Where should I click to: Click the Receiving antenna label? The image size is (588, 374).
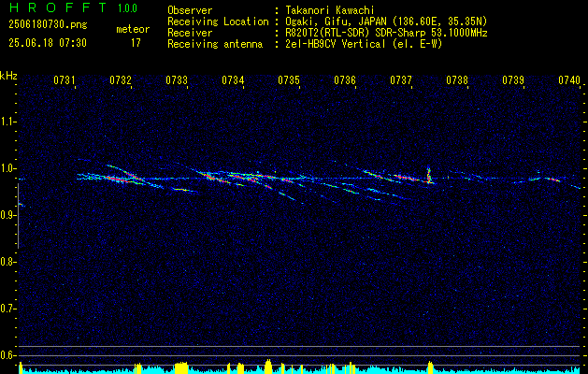click(215, 44)
